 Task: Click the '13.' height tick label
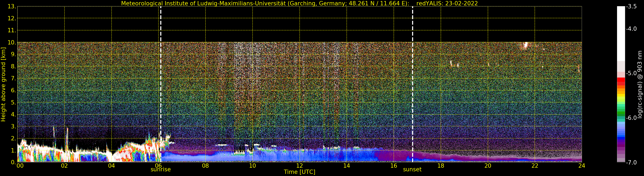(x=12, y=6)
